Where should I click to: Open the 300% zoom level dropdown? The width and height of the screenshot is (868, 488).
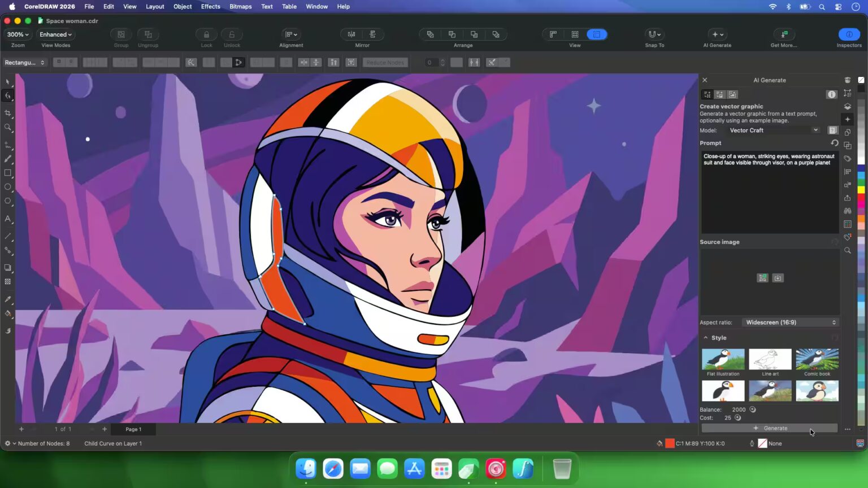pyautogui.click(x=18, y=34)
